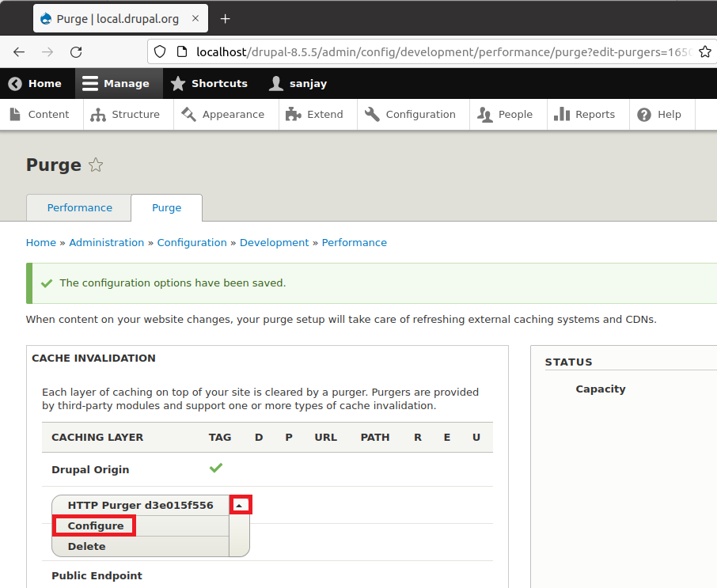Screen dimensions: 717x588
Task: Open a new browser tab with plus
Action: (225, 18)
